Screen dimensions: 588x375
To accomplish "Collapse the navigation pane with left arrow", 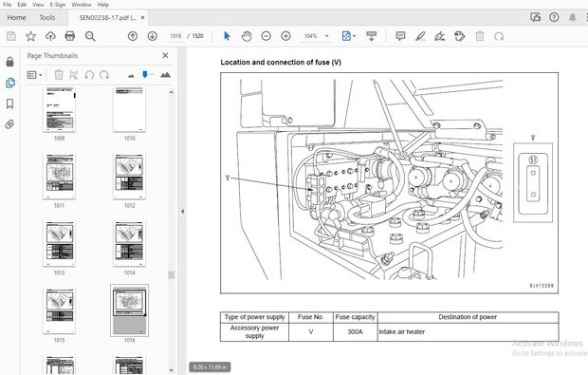I will point(183,212).
